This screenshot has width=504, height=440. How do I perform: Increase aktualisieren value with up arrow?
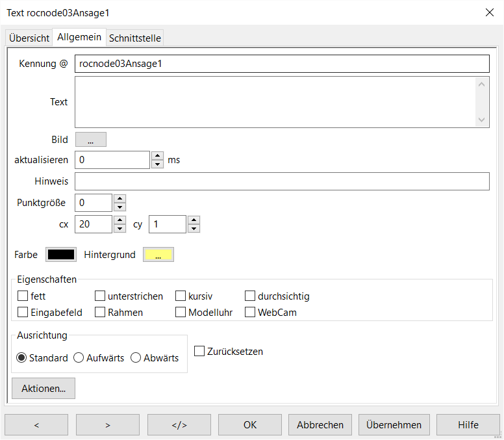157,155
